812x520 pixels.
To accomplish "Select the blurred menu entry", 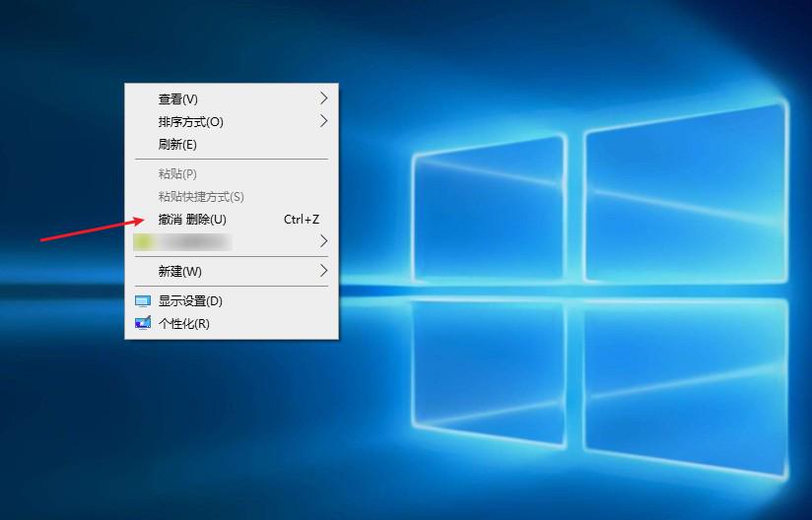I will point(232,241).
